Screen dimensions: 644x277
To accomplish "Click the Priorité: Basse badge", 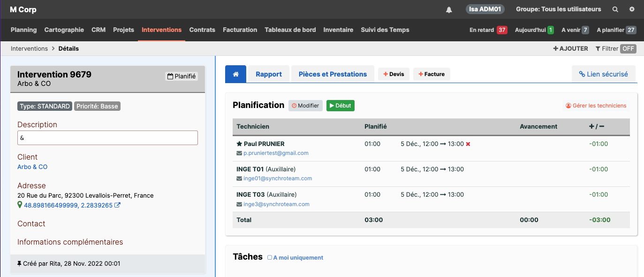I will (x=97, y=106).
